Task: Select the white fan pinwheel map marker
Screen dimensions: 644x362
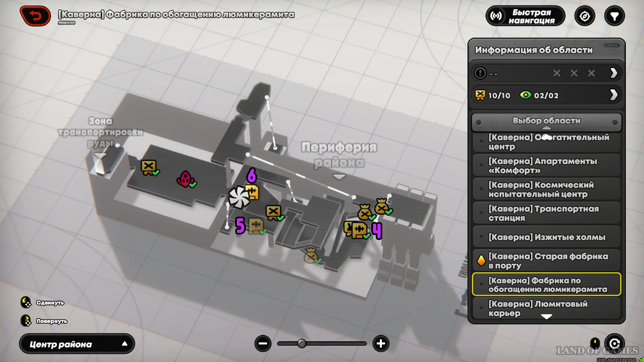Action: (x=238, y=197)
